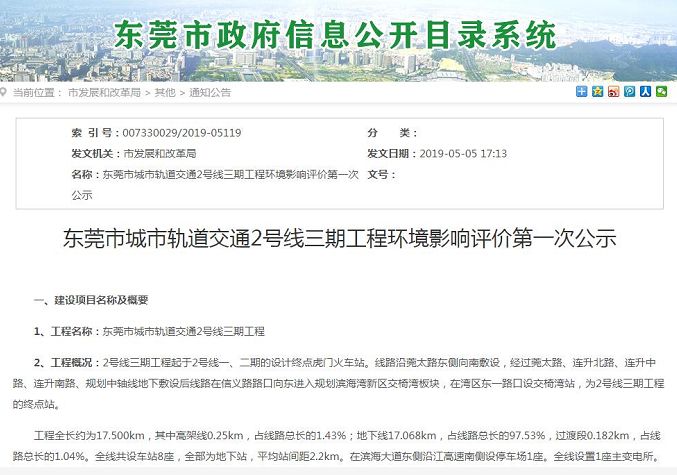The image size is (677, 475).
Task: Share page via WeChat icon
Action: point(661,92)
